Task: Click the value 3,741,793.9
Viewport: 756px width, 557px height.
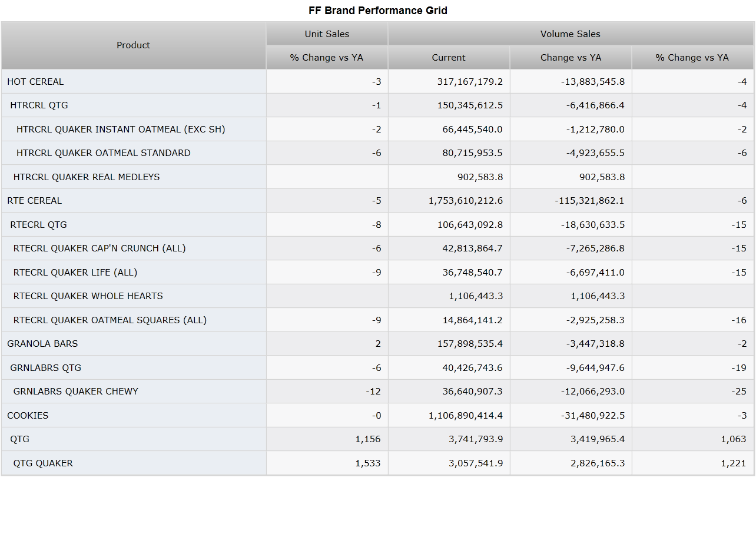Action: coord(476,439)
